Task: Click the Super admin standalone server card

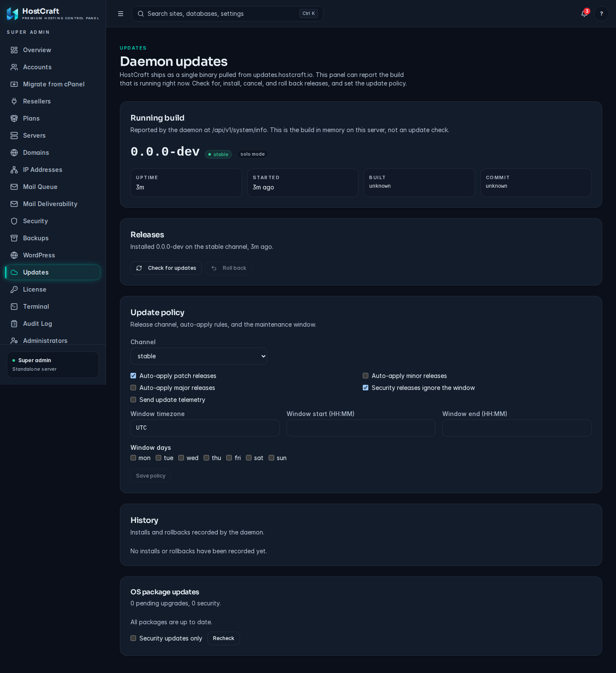Action: 53,365
